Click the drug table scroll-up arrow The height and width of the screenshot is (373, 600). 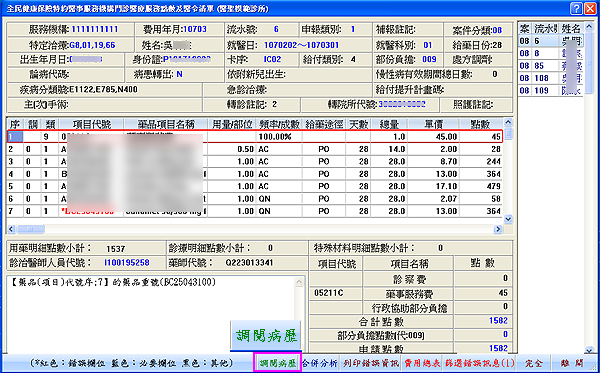click(508, 122)
